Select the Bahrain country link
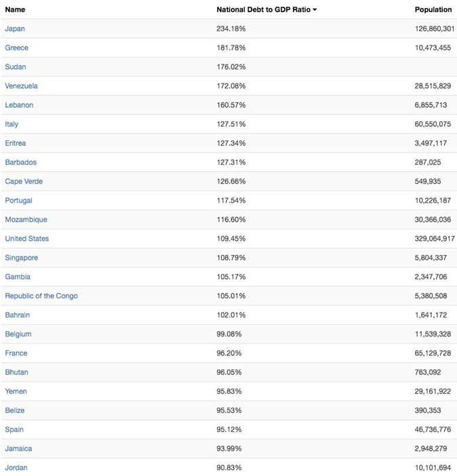The width and height of the screenshot is (457, 476). [18, 315]
